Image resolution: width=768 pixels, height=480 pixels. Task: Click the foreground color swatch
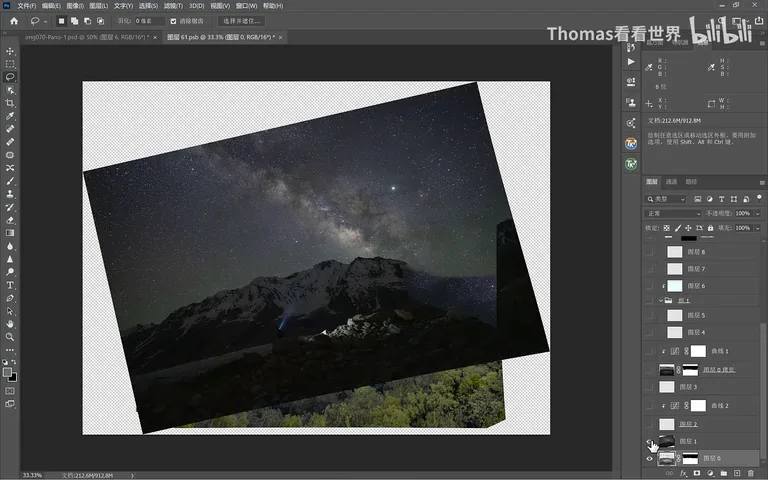pyautogui.click(x=7, y=372)
